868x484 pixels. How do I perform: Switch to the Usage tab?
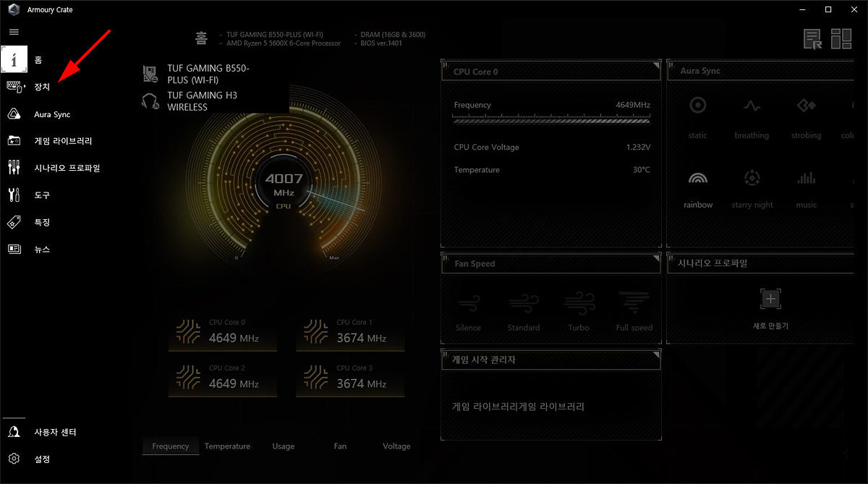tap(284, 446)
